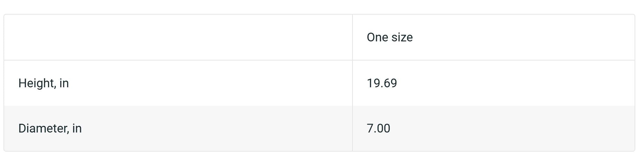Click the comma after "Height"

55,86
